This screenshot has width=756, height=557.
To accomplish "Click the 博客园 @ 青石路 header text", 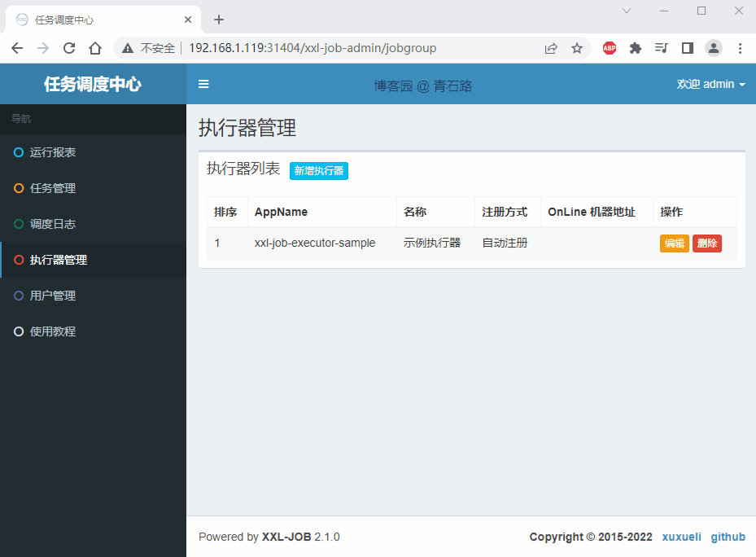I will point(423,86).
